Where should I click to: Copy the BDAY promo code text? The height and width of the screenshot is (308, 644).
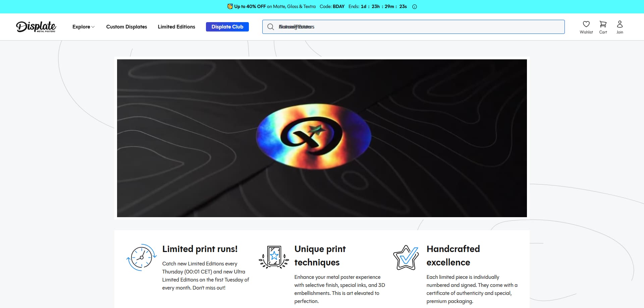(338, 6)
